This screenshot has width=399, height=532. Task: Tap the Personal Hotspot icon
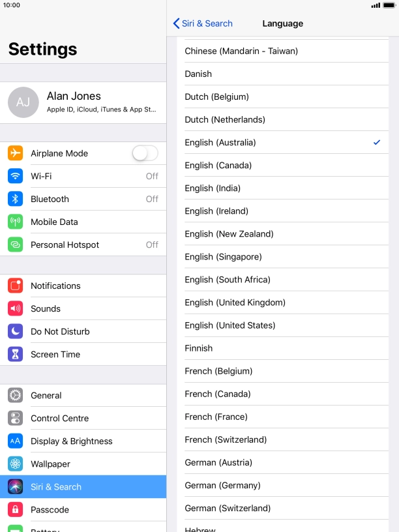pos(15,244)
